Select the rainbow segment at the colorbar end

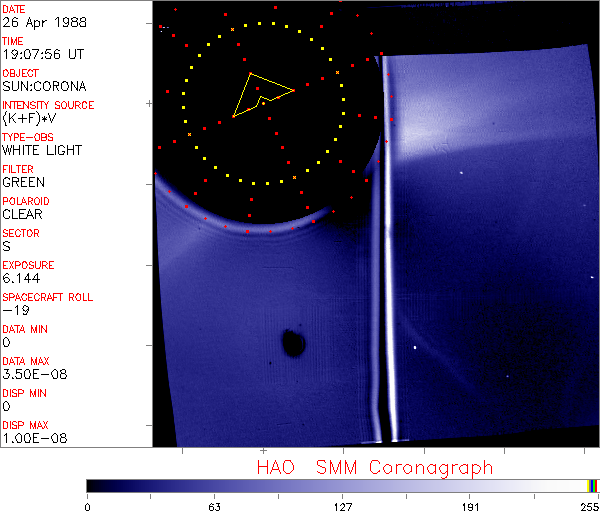593,485
